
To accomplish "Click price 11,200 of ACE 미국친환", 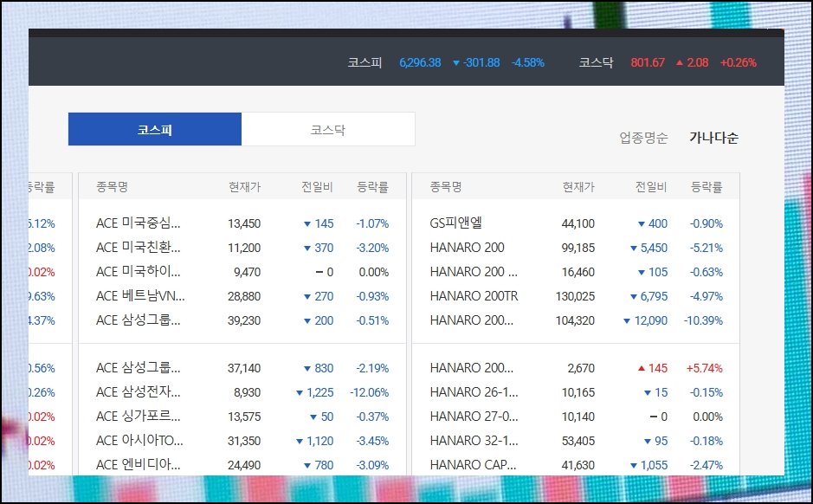I will (x=244, y=248).
